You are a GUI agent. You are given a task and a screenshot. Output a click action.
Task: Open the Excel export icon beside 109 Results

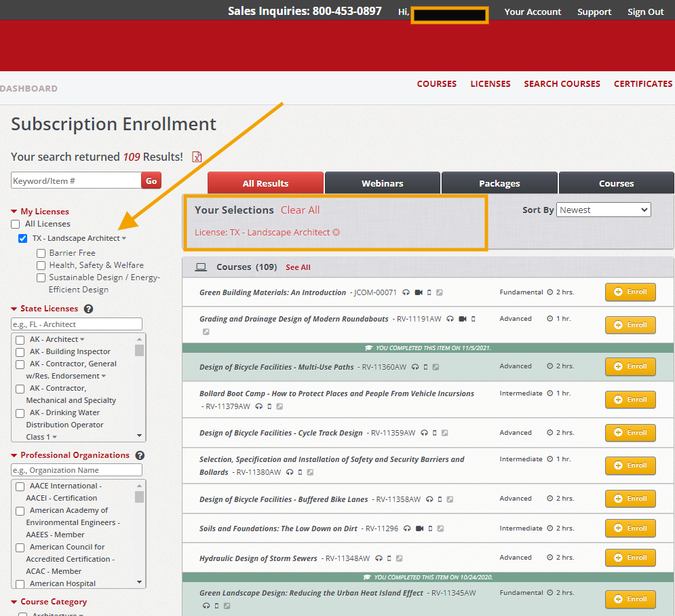click(197, 157)
